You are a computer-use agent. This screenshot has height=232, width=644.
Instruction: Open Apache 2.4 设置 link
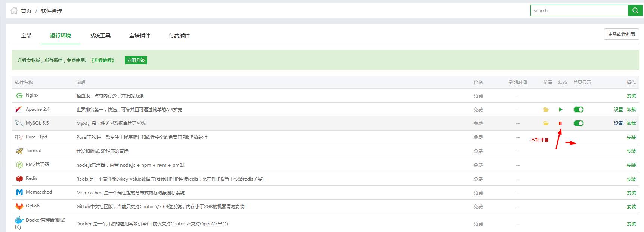(x=619, y=110)
